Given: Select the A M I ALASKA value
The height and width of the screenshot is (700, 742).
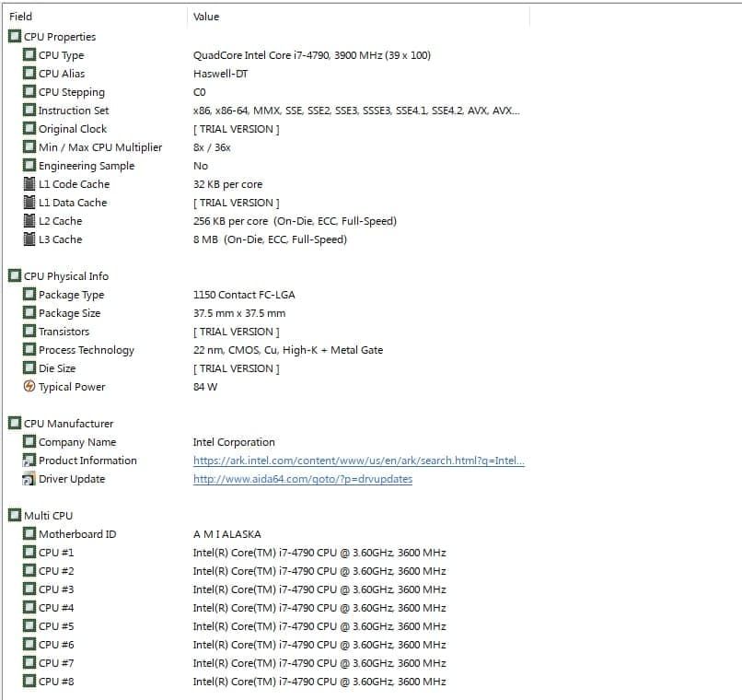Looking at the screenshot, I should 227,534.
